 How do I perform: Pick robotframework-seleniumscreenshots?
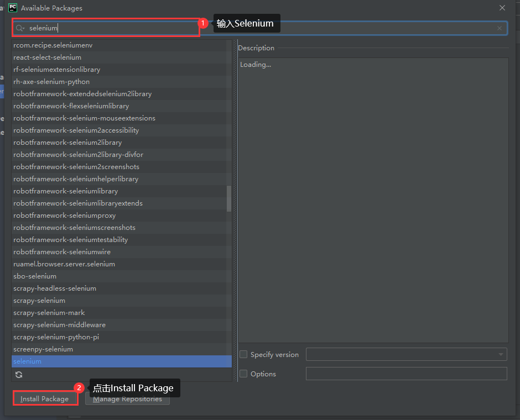point(121,228)
